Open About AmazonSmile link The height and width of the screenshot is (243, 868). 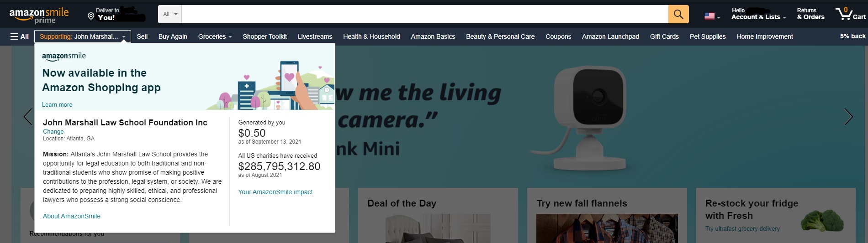[72, 216]
